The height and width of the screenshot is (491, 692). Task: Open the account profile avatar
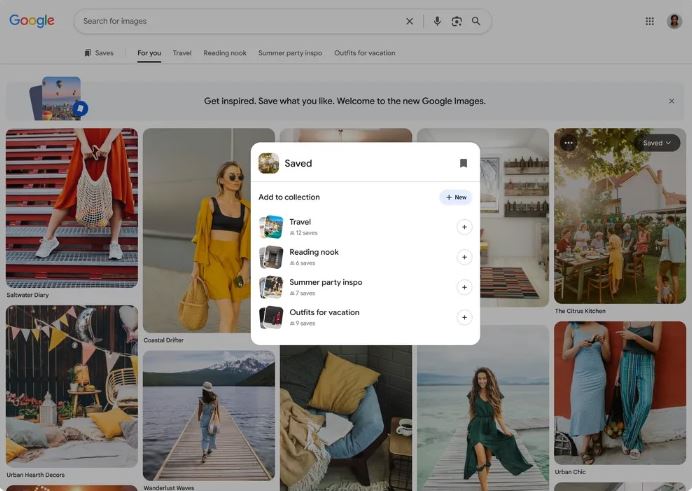point(674,21)
